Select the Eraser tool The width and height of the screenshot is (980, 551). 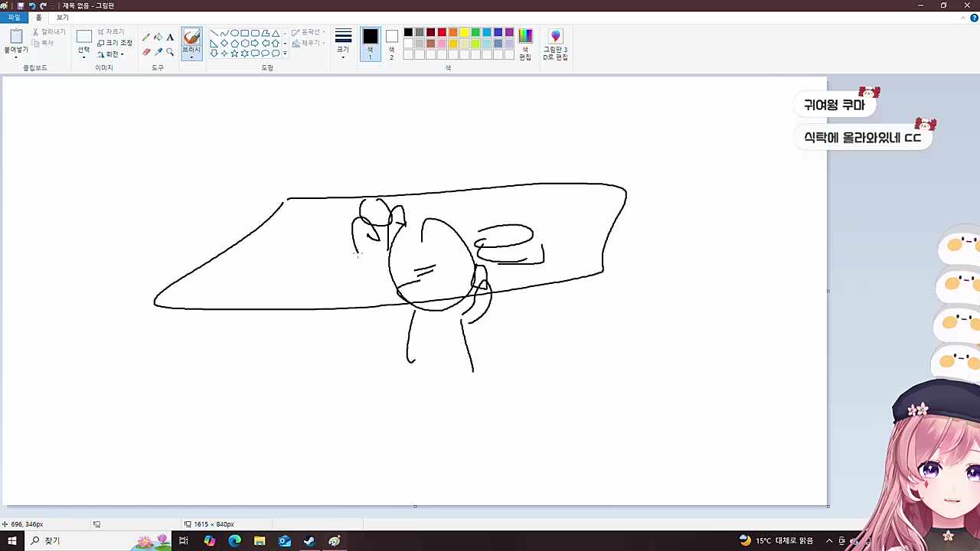click(146, 52)
